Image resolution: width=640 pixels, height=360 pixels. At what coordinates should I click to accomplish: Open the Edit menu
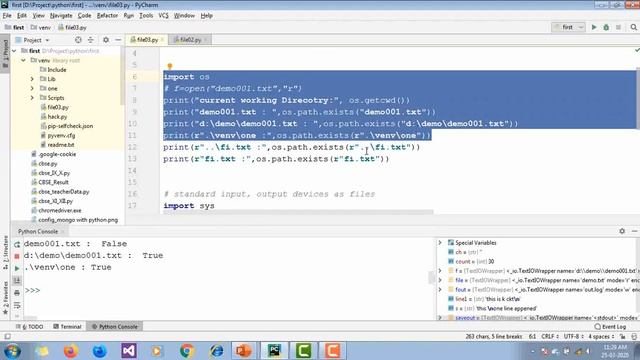(22, 16)
